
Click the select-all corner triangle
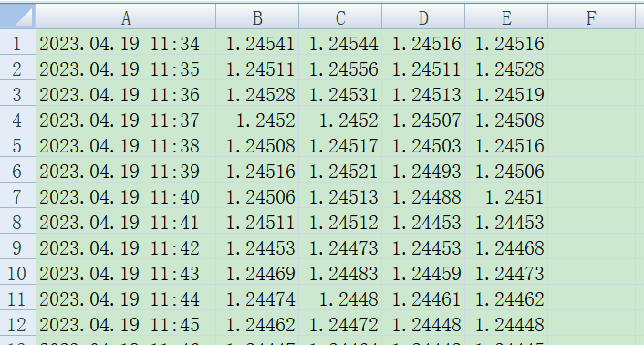point(17,16)
